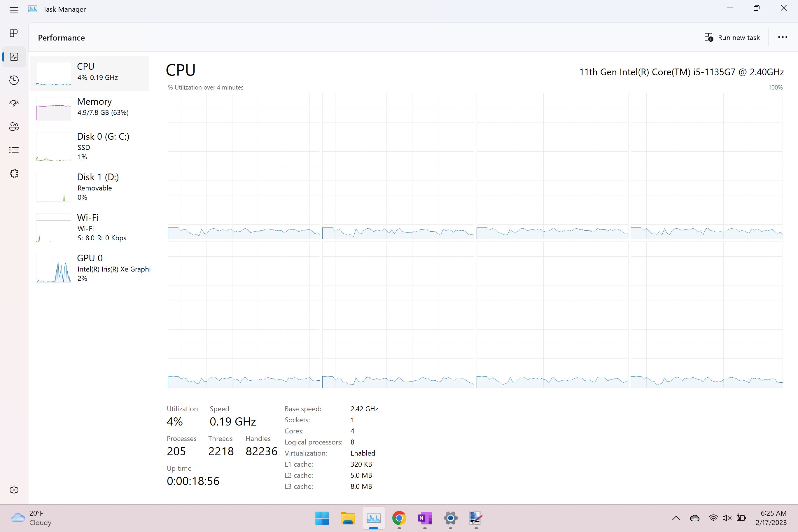
Task: Open the Startup apps page icon
Action: 14,103
